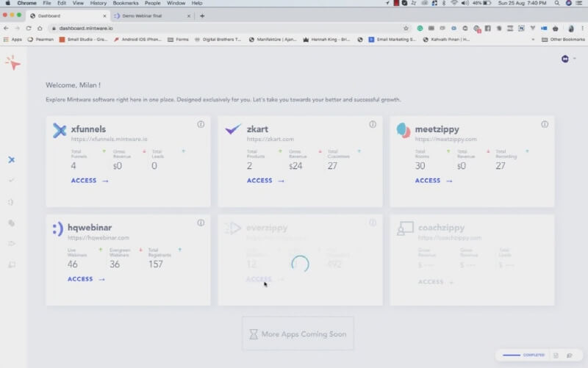588x368 pixels.
Task: Click the hqwebinar smiley logo
Action: [x=58, y=228]
